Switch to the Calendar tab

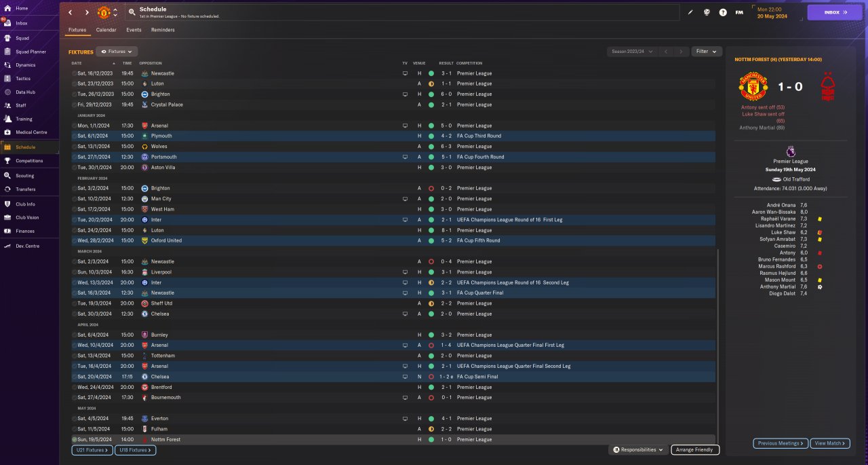[106, 30]
